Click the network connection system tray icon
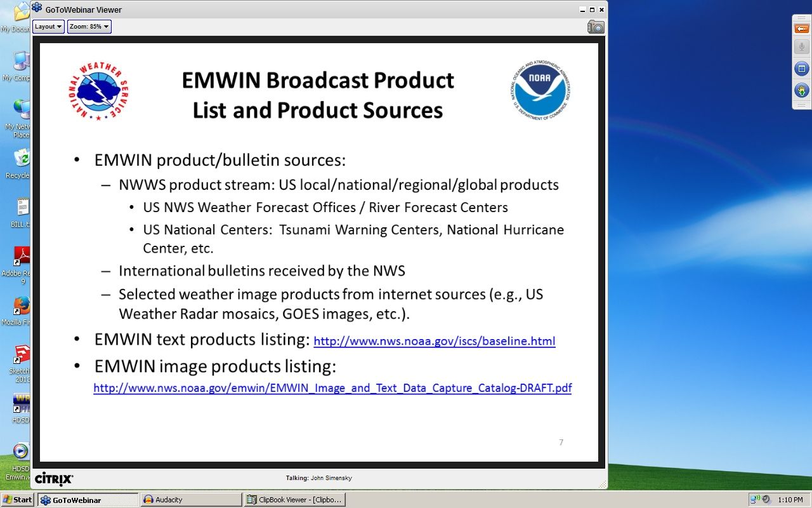812x508 pixels. [754, 500]
